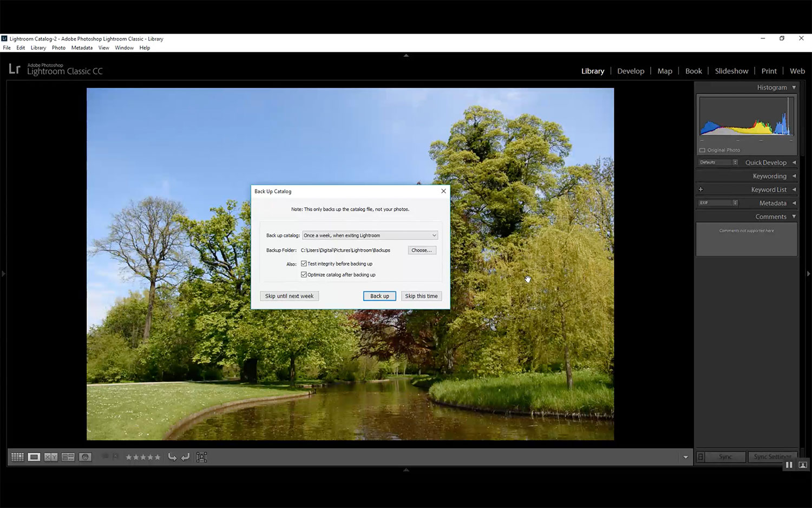The image size is (812, 508).
Task: Set rating using the five stars control
Action: [x=143, y=457]
